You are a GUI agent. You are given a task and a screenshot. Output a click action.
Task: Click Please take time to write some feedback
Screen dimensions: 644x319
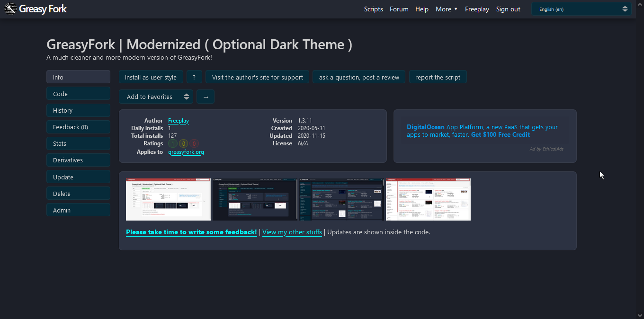pos(191,232)
